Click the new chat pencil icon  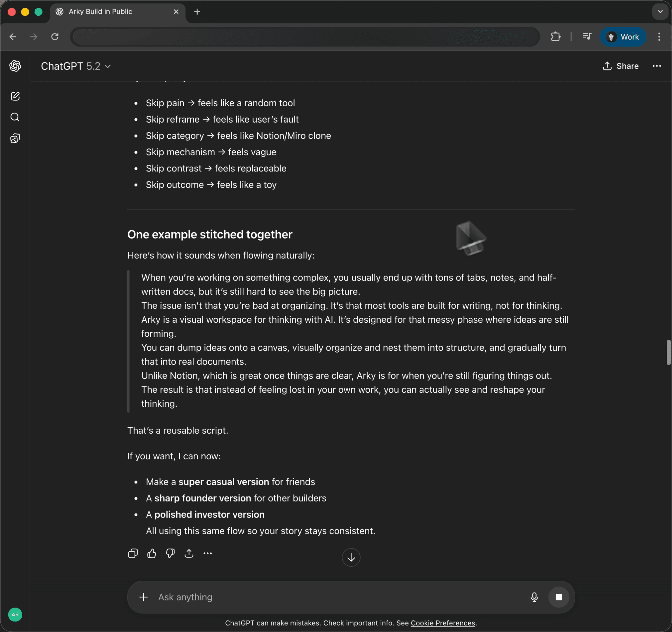[x=15, y=96]
